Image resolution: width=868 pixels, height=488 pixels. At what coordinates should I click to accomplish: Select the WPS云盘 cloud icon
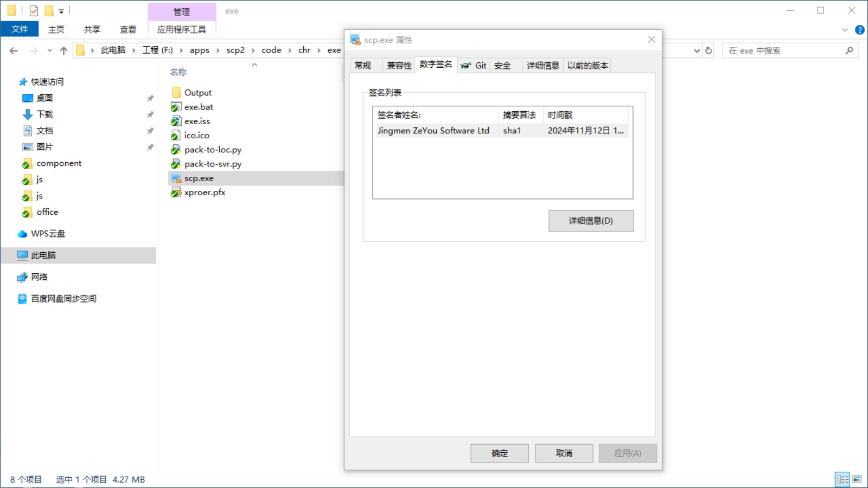coord(22,234)
